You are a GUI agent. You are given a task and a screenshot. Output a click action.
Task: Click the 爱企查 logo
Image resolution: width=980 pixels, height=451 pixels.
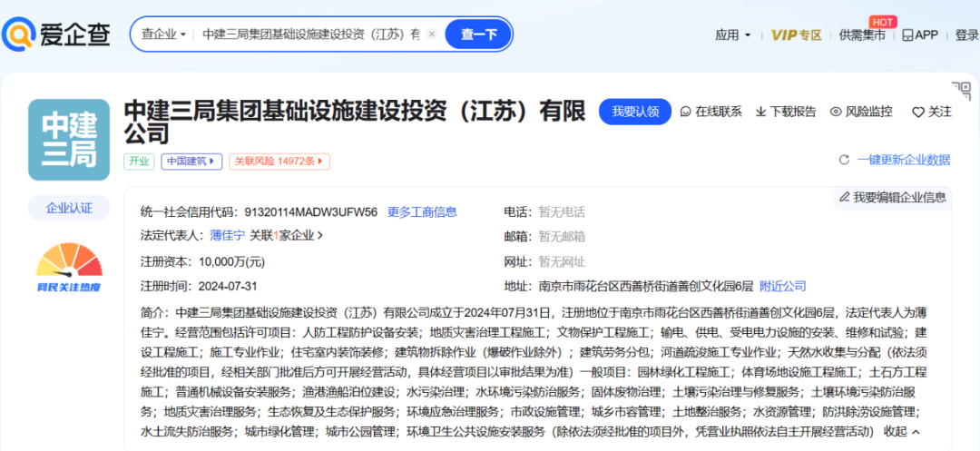tap(55, 34)
